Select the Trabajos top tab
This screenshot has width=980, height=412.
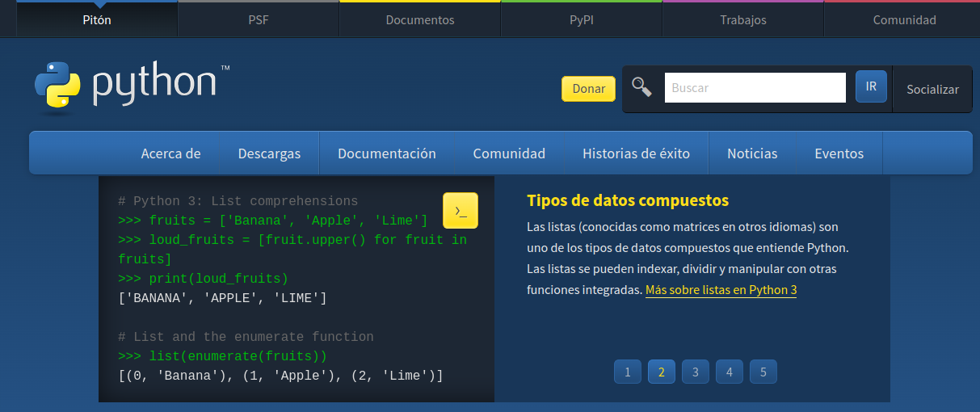click(x=743, y=20)
